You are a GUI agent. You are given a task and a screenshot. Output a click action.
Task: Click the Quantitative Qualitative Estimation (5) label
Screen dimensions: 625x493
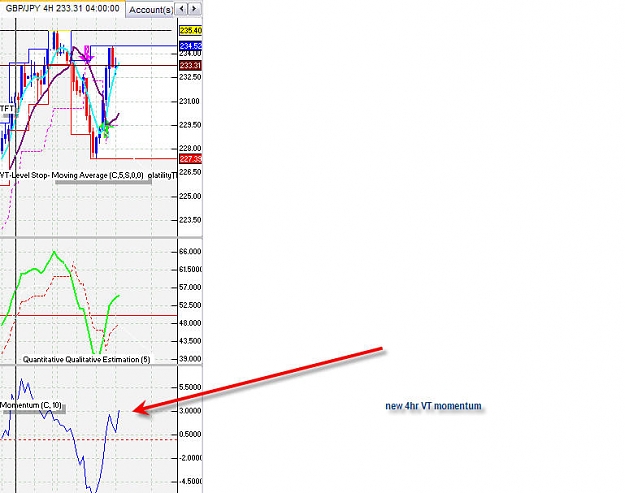(86, 359)
